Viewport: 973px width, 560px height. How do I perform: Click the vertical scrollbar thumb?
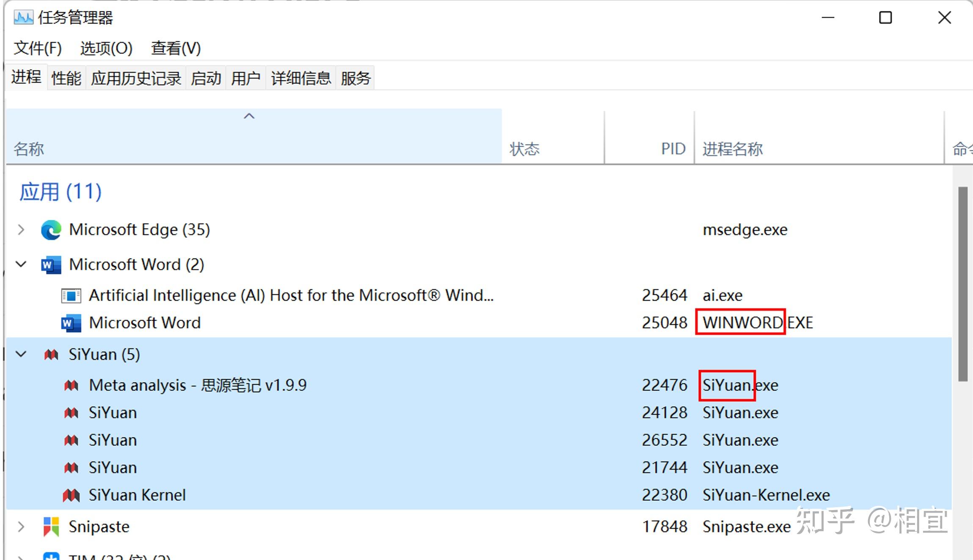(963, 284)
